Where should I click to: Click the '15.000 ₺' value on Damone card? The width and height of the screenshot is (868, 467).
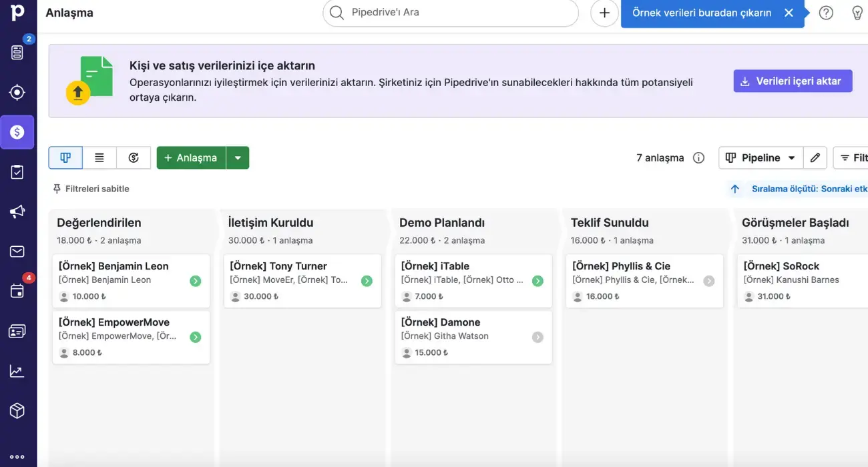432,352
